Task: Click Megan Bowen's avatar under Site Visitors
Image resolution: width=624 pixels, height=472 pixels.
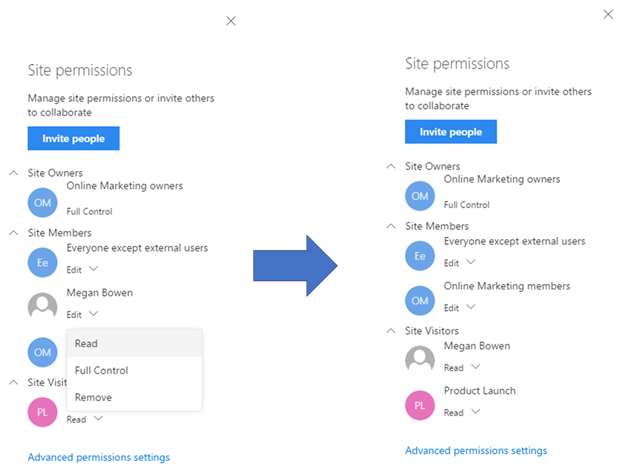Action: (x=419, y=359)
